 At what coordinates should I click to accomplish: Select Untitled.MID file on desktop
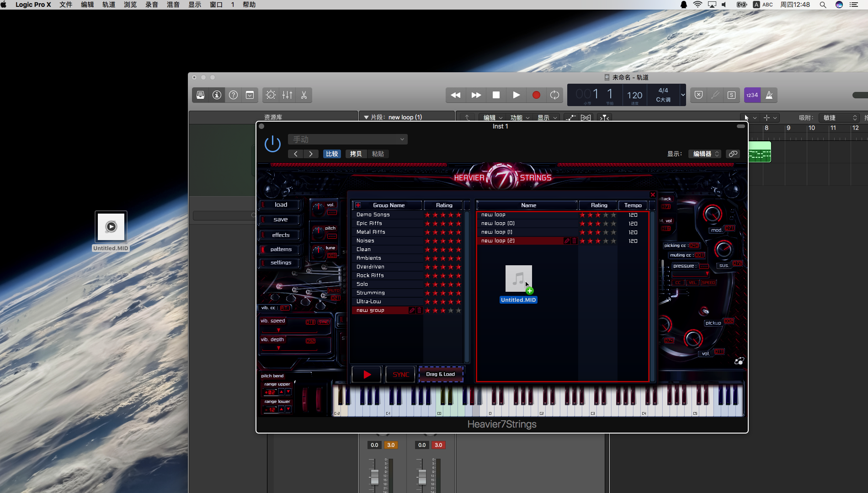point(111,231)
